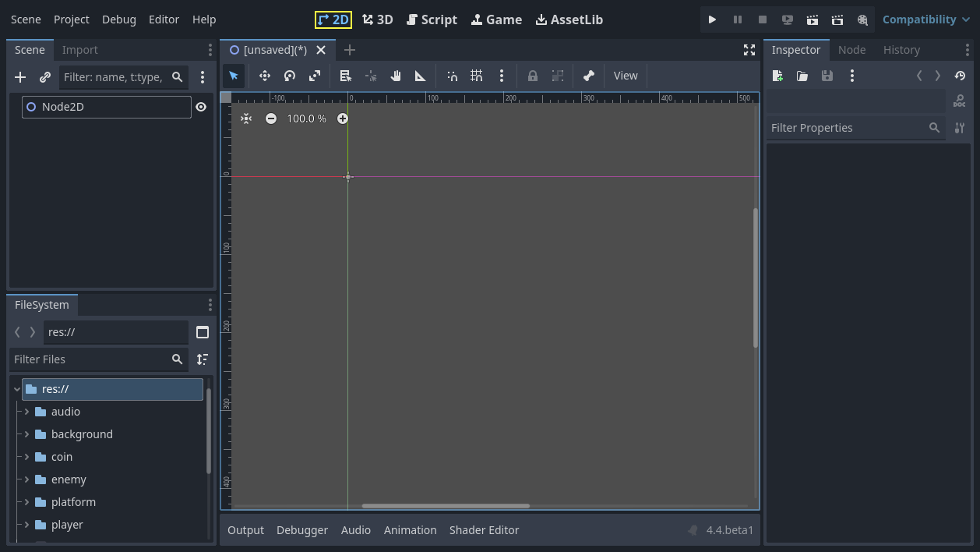Toggle visibility of the Node2D node
980x552 pixels.
click(x=201, y=107)
